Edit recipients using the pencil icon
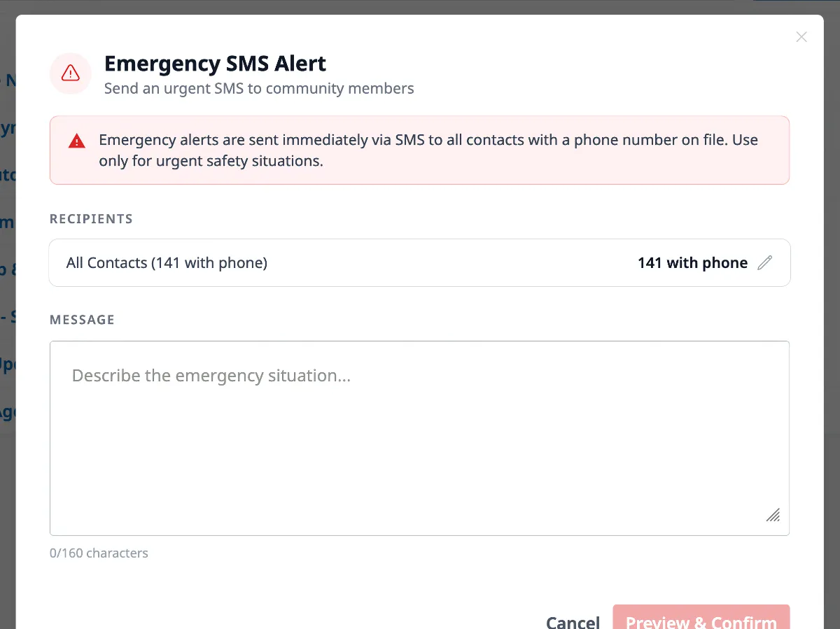This screenshot has height=629, width=840. tap(765, 262)
